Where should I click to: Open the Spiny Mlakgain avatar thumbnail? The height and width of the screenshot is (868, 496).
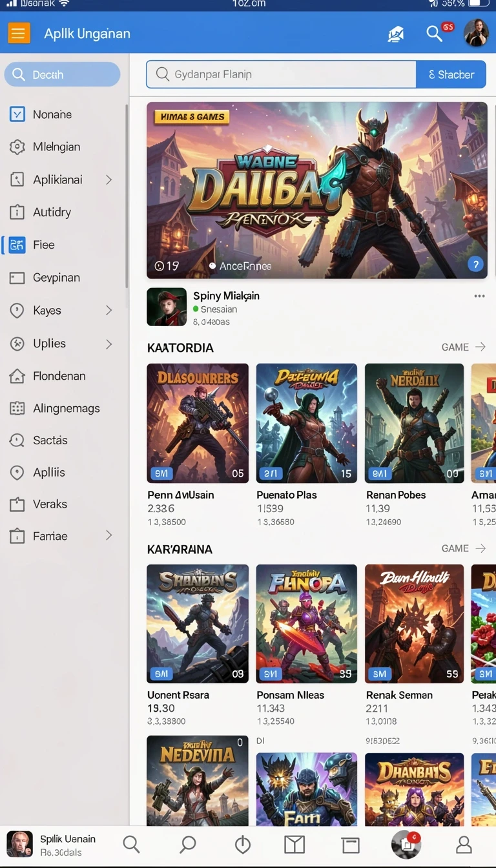point(167,307)
